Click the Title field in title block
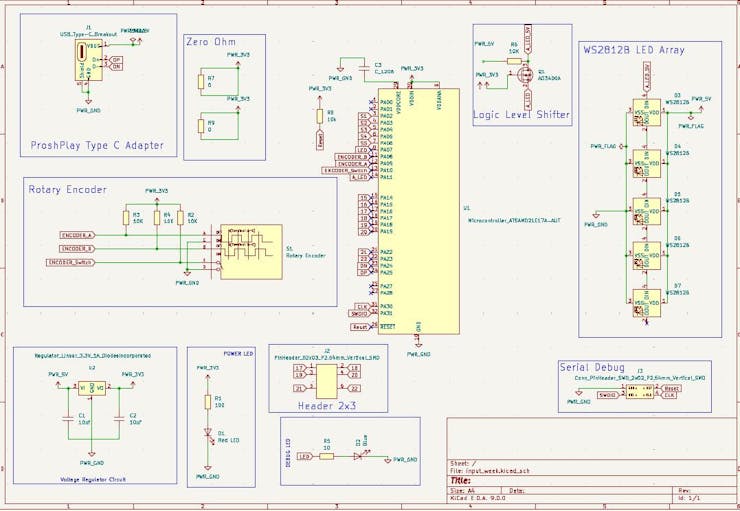 (464, 480)
